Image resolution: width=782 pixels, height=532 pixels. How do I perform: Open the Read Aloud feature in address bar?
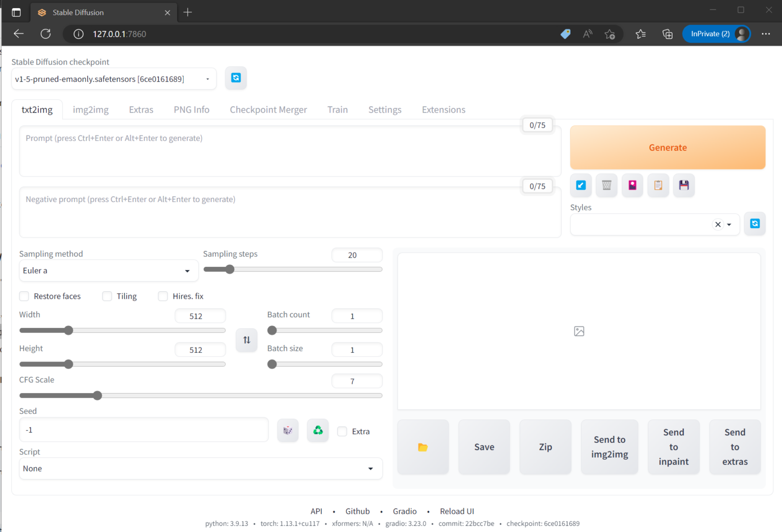588,34
